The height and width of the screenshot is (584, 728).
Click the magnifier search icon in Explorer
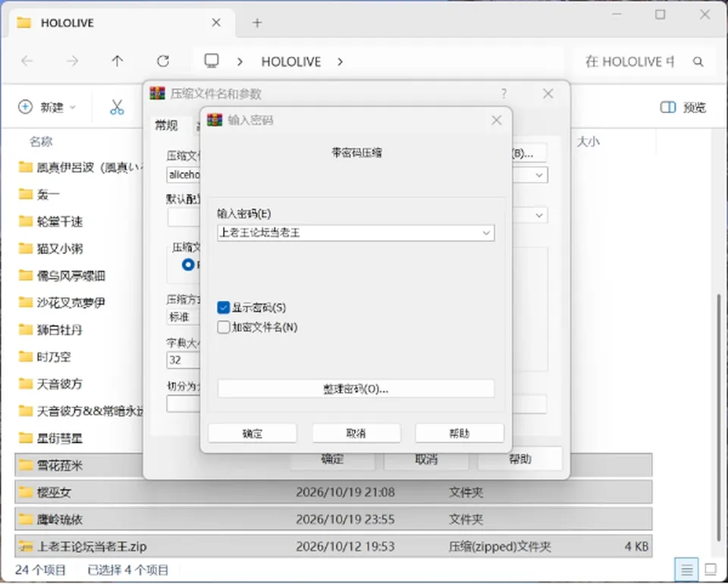[698, 61]
